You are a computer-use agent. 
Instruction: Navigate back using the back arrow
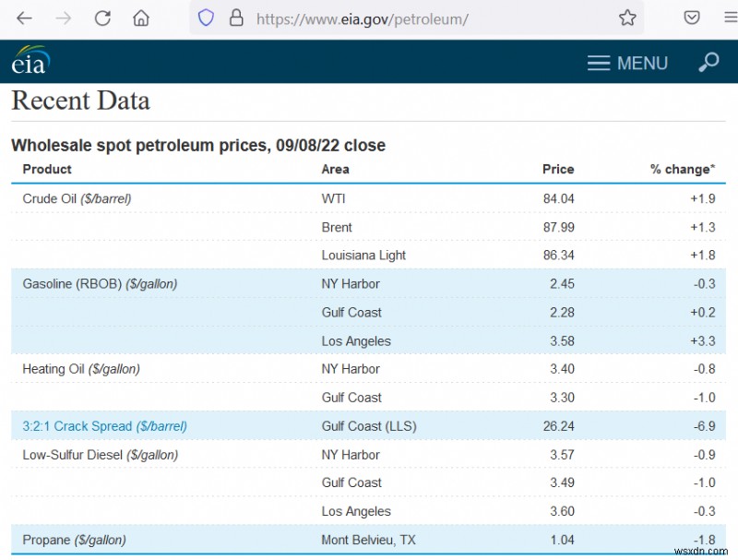(x=24, y=18)
